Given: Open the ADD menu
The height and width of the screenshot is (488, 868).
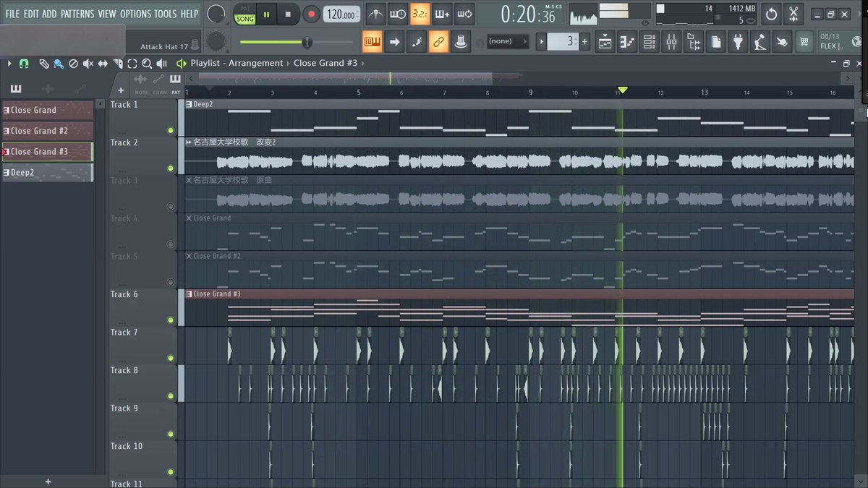Looking at the screenshot, I should (x=49, y=14).
